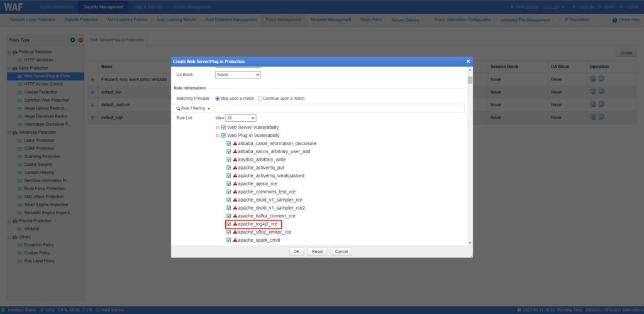Click the Logout icon in top bar
Image resolution: width=644 pixels, height=314 pixels.
[622, 7]
